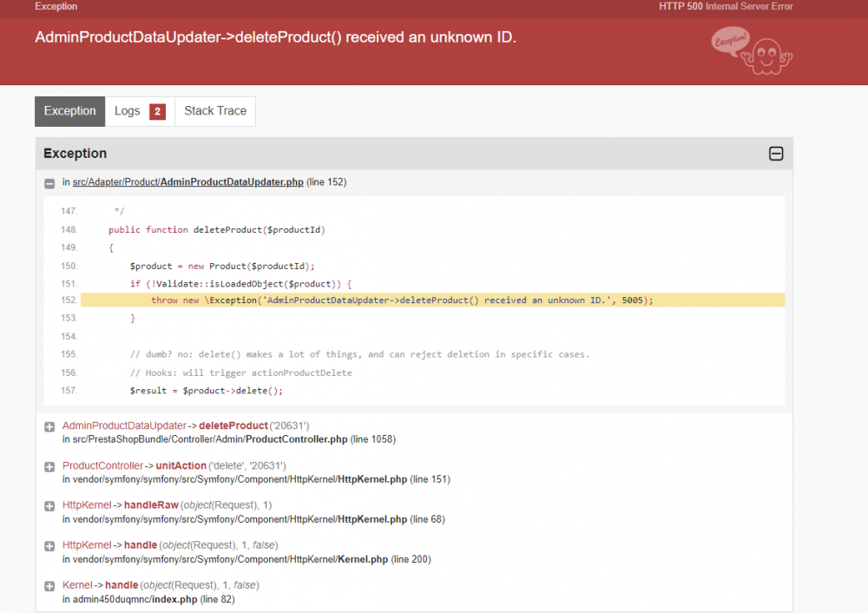Image resolution: width=868 pixels, height=613 pixels.
Task: Collapse the AdminProductDataUpdater.php line 152 code block
Action: pos(49,183)
